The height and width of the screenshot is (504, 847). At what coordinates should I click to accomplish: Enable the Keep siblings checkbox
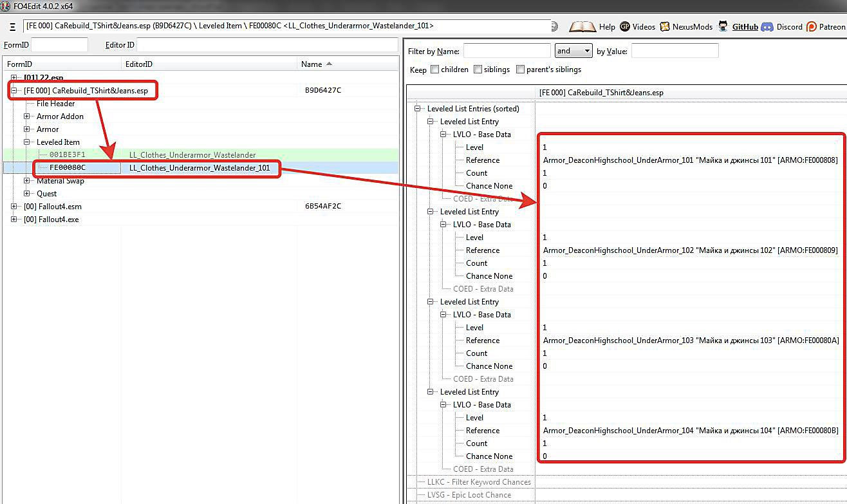(x=478, y=70)
